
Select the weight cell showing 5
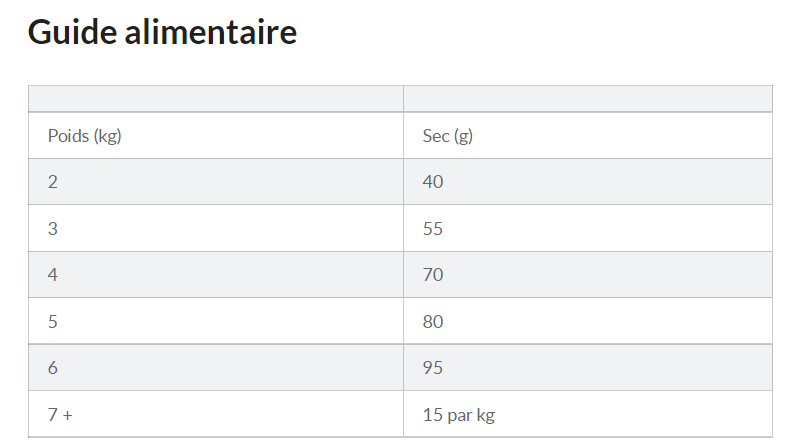pos(53,322)
